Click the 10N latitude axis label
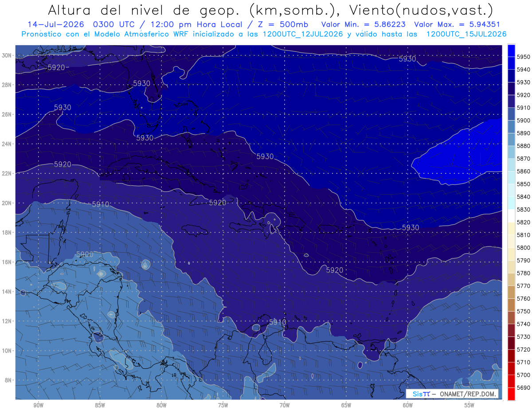This screenshot has width=532, height=411. pos(7,351)
